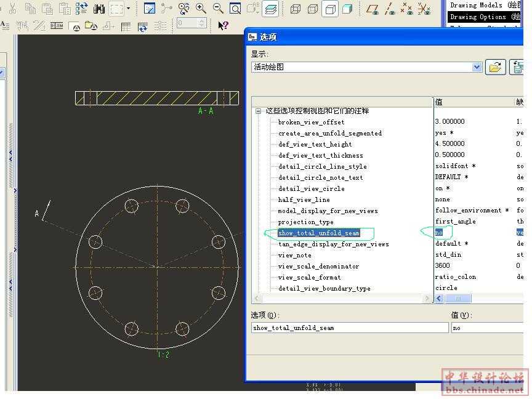Toggle datum planes display
Viewport: 532px width, 399px height.
373,9
